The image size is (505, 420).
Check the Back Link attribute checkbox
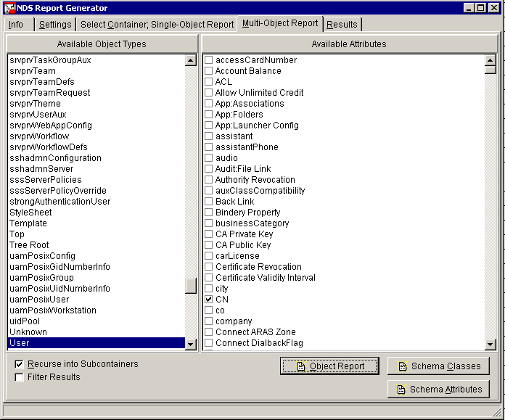209,202
